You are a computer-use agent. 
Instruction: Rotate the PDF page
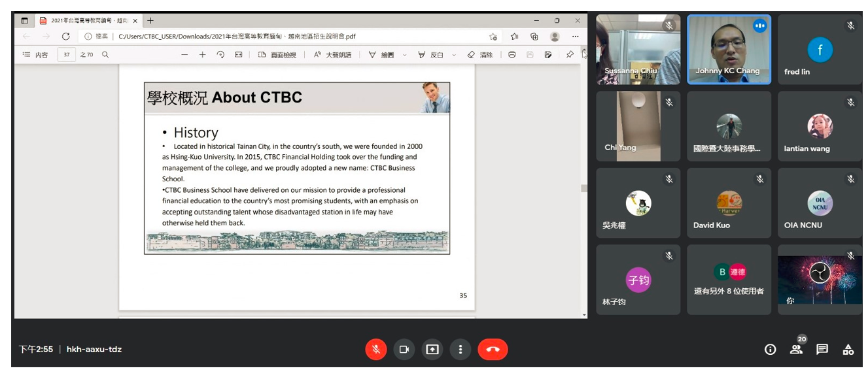tap(220, 55)
